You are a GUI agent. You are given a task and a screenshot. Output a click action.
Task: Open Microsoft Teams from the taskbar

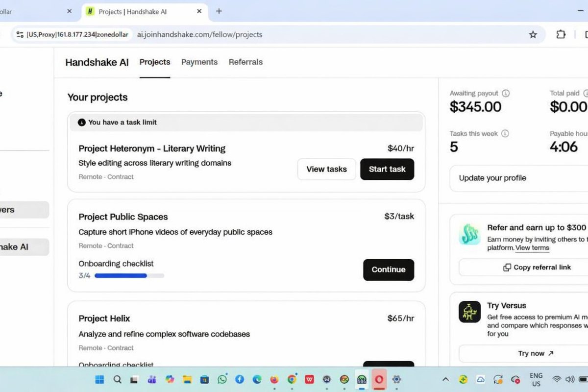coord(152,379)
